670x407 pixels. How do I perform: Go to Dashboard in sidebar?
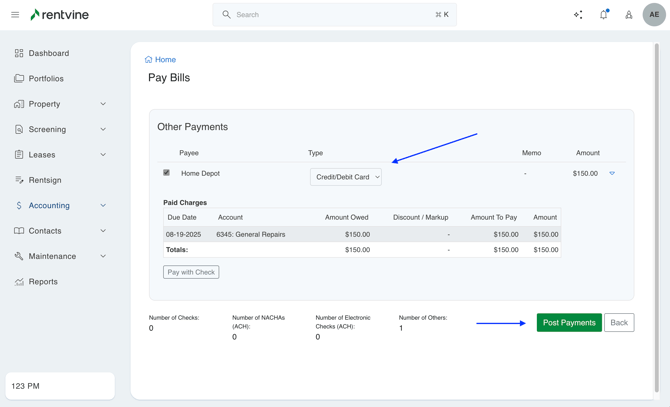48,53
